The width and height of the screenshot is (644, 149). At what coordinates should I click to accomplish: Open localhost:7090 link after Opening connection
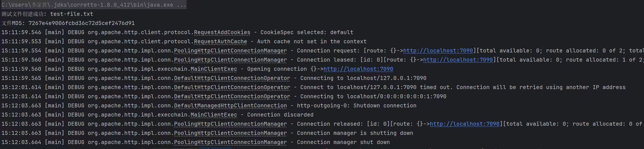point(358,69)
